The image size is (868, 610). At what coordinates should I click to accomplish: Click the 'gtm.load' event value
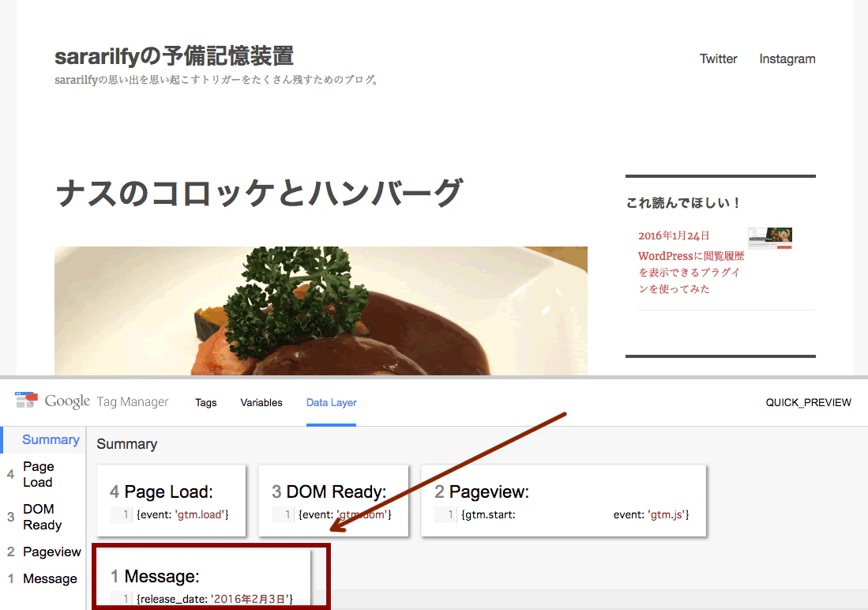click(x=200, y=514)
